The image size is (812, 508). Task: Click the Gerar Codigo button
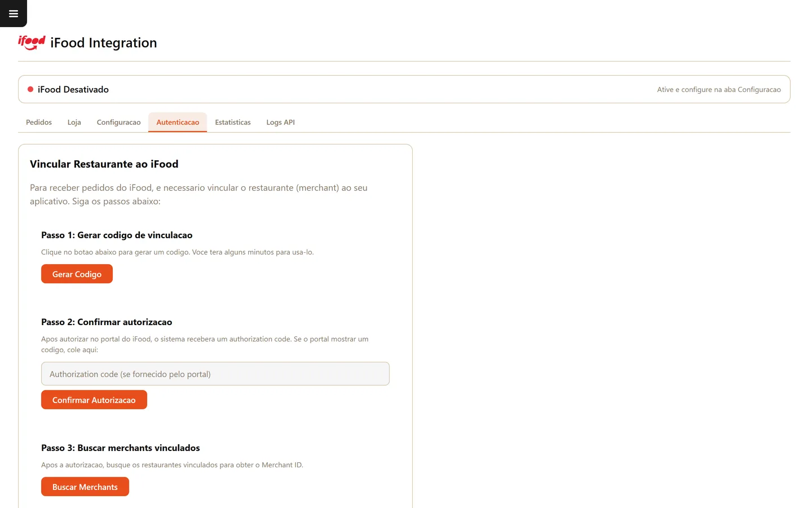coord(77,274)
